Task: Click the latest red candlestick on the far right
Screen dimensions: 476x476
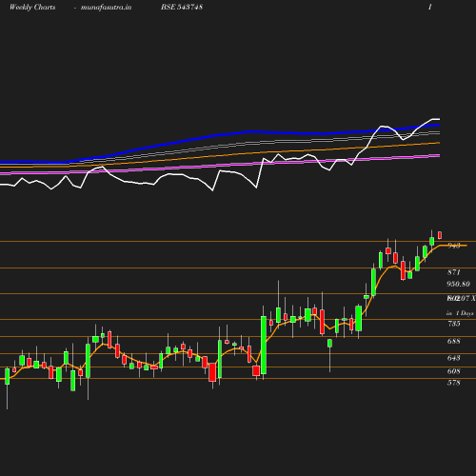Action: point(440,235)
